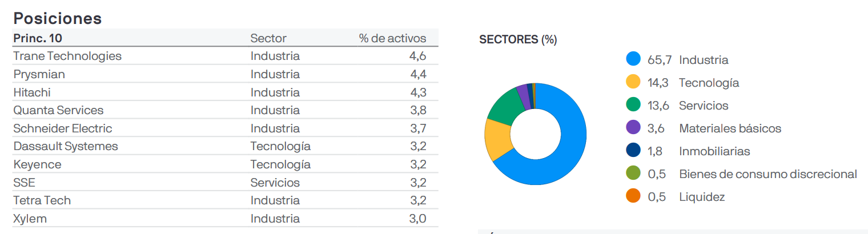Click the Sector column header

(x=268, y=38)
